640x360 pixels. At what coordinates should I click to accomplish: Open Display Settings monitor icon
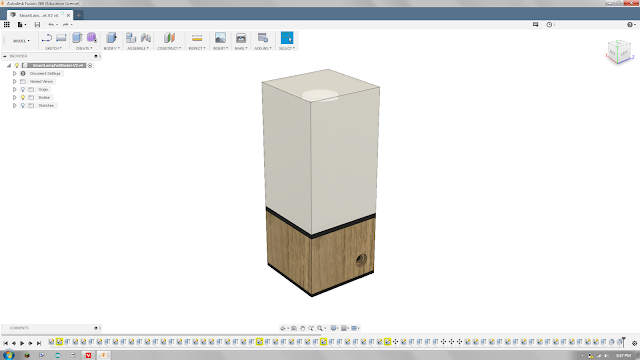tap(334, 328)
